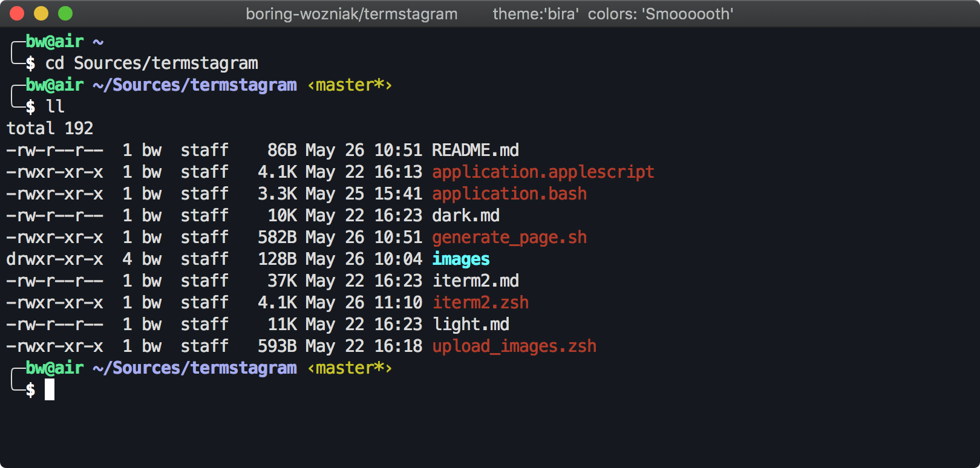The image size is (980, 468).
Task: Click the colors: 'Smoooooth' title text
Action: click(660, 14)
